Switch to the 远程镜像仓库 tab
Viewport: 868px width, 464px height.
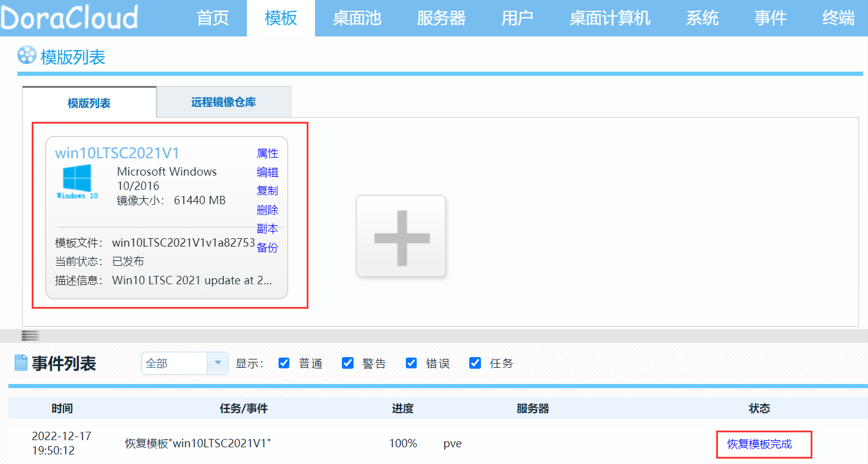[224, 102]
